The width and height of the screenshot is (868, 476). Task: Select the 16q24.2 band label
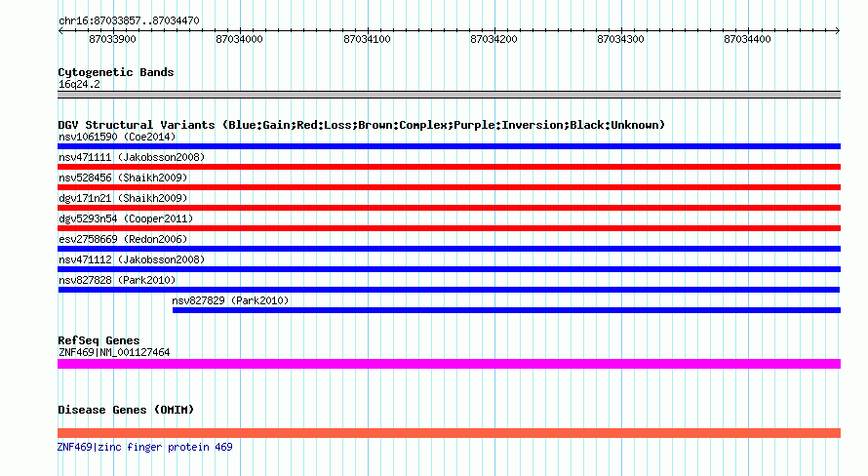point(79,84)
